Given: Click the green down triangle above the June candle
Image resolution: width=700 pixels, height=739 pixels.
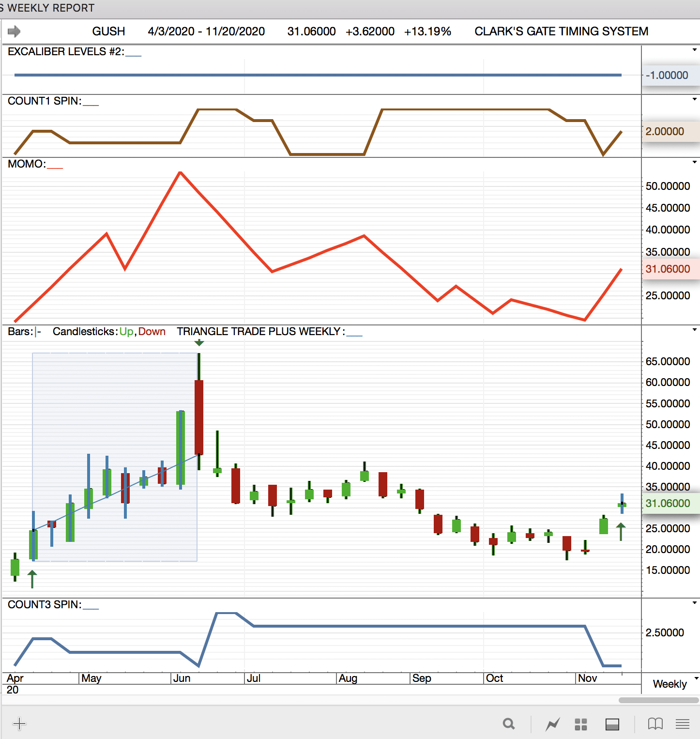Looking at the screenshot, I should point(199,343).
